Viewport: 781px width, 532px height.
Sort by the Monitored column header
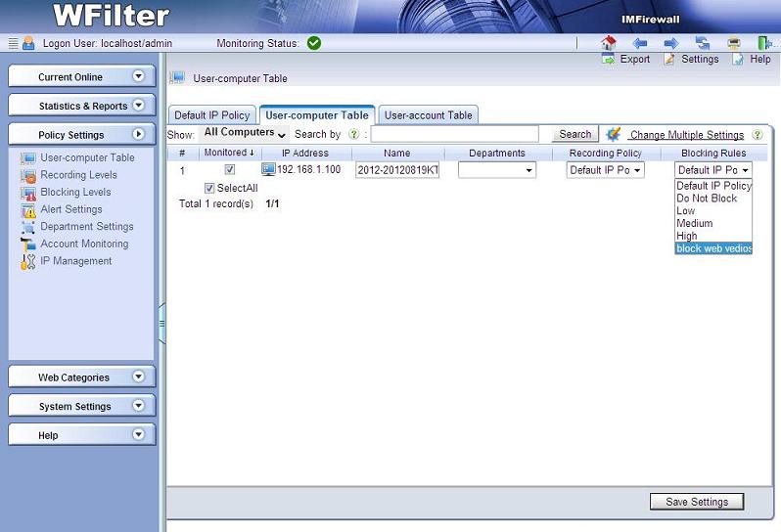[x=229, y=153]
